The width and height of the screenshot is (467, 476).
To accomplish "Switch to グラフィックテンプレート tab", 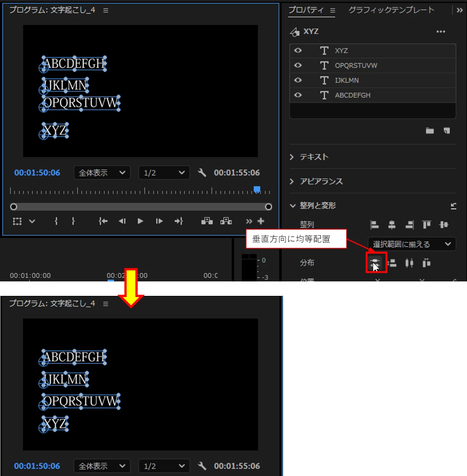I will tap(391, 10).
